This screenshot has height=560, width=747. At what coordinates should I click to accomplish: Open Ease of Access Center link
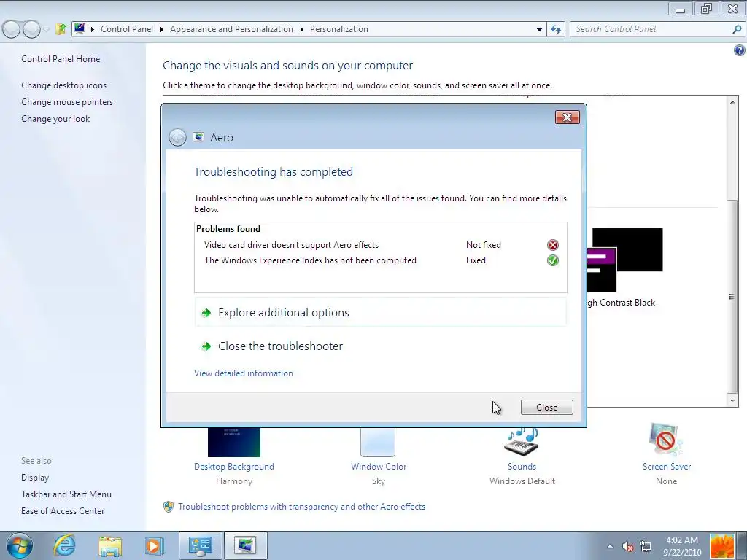click(63, 511)
